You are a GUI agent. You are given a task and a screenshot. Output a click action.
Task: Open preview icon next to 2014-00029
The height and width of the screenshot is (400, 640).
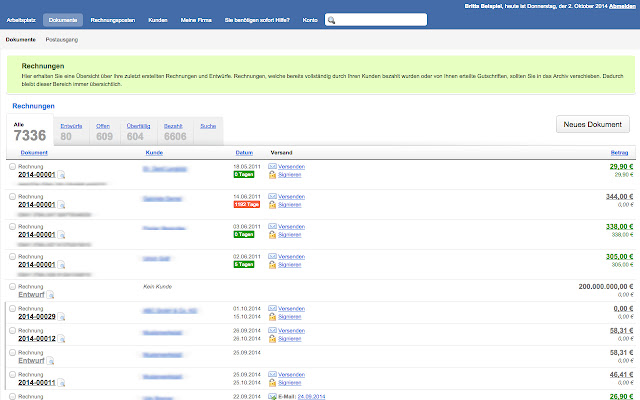click(61, 317)
